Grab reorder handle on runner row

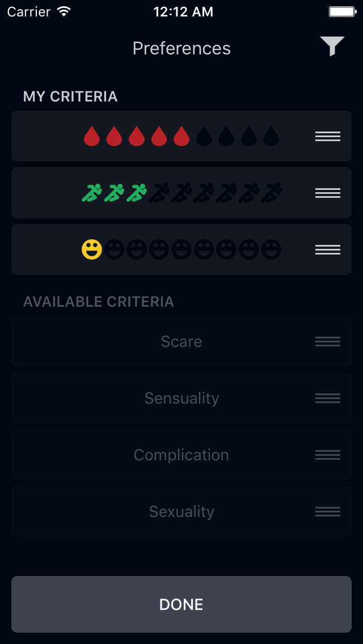(328, 193)
